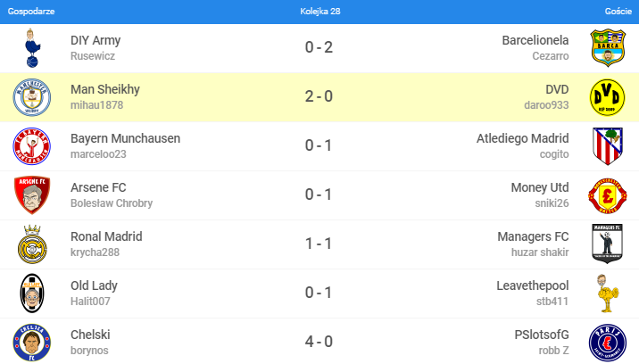Screen dimensions: 639x364
Task: Click the yellow DVD club logo
Action: tap(608, 97)
